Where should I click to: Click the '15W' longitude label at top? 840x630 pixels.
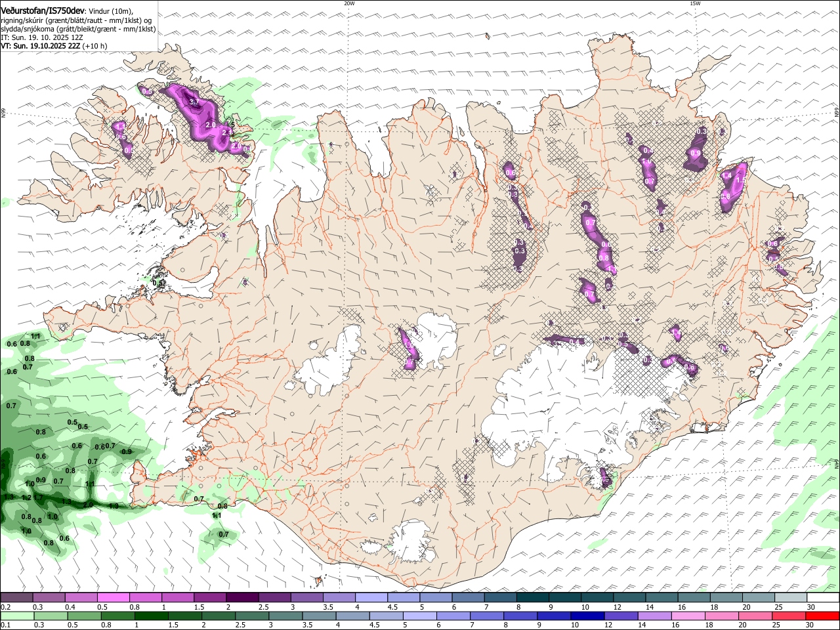695,3
